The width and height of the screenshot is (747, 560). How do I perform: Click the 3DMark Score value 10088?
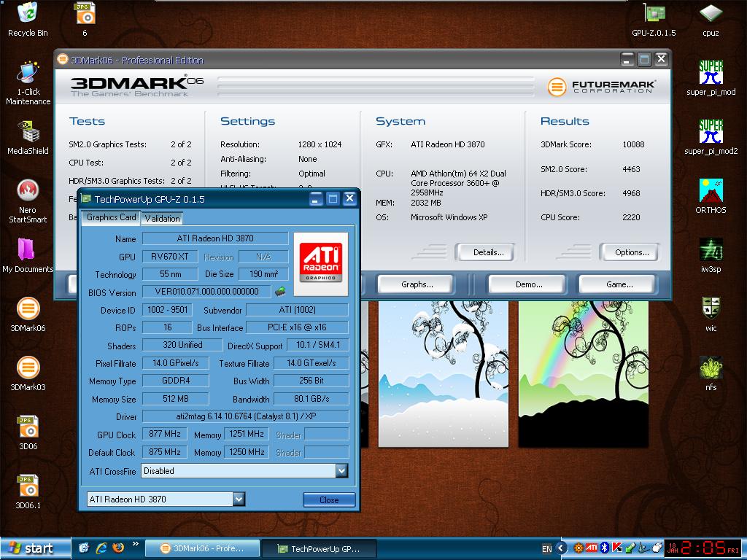633,144
